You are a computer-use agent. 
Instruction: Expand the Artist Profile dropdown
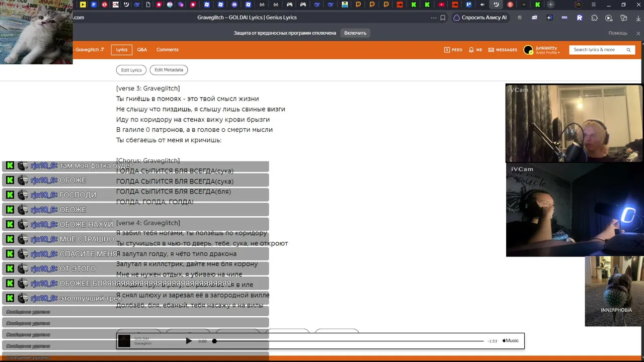[x=548, y=52]
